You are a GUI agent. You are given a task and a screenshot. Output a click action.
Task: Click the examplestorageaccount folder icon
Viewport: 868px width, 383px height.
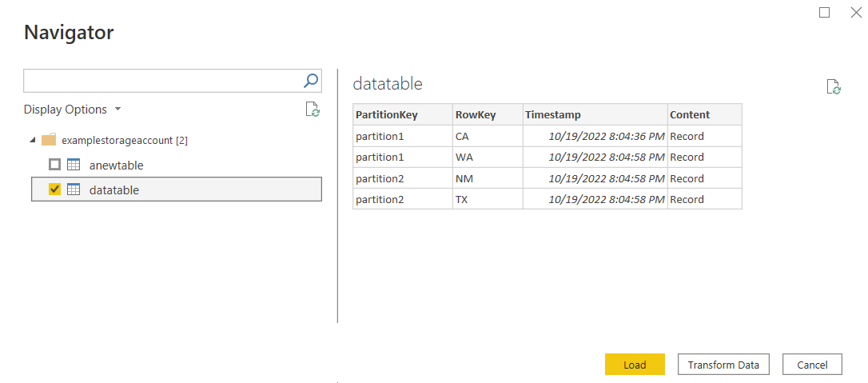(x=49, y=140)
